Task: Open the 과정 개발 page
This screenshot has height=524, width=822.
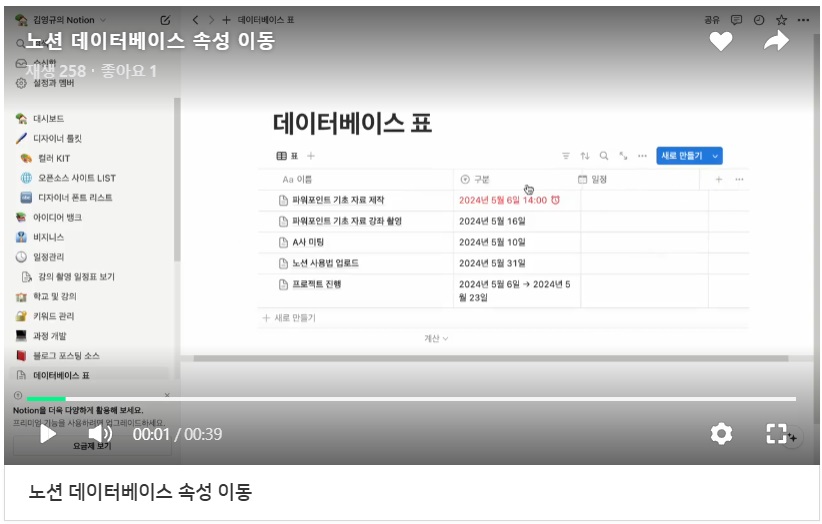Action: pos(49,336)
